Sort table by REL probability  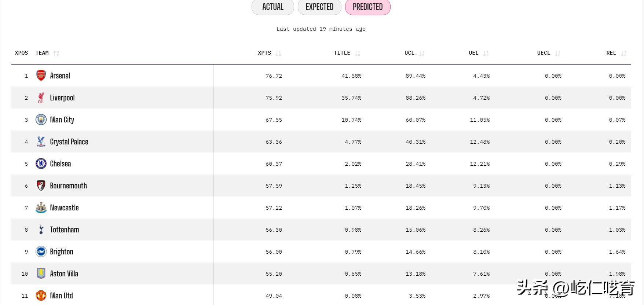pos(623,53)
